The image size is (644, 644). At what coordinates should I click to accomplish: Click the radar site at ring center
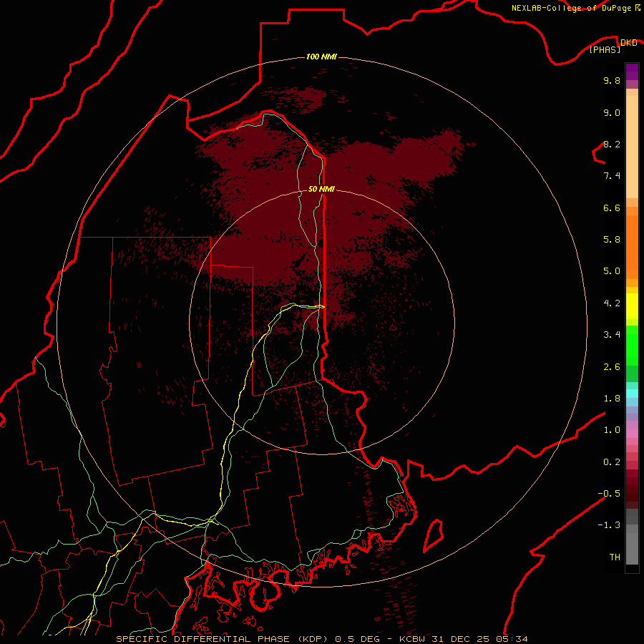(x=322, y=321)
